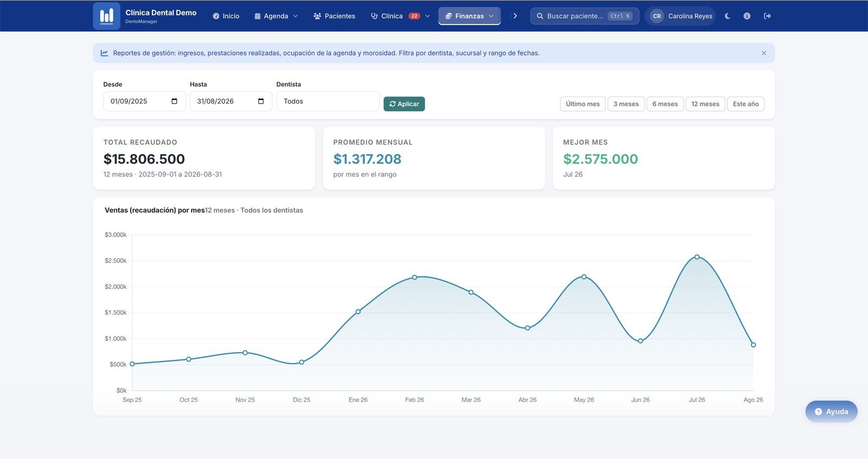The image size is (868, 459).
Task: Click the Dic 25 data point on chart
Action: pos(302,362)
